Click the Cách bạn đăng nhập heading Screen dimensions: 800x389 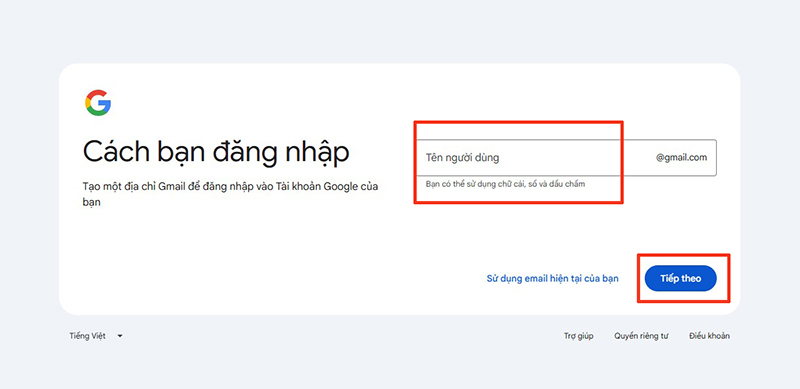216,152
